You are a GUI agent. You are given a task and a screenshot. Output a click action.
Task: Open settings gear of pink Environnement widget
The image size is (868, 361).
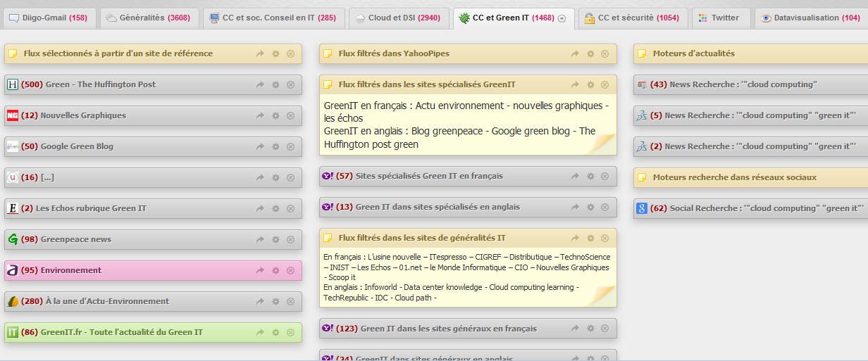pyautogui.click(x=275, y=270)
